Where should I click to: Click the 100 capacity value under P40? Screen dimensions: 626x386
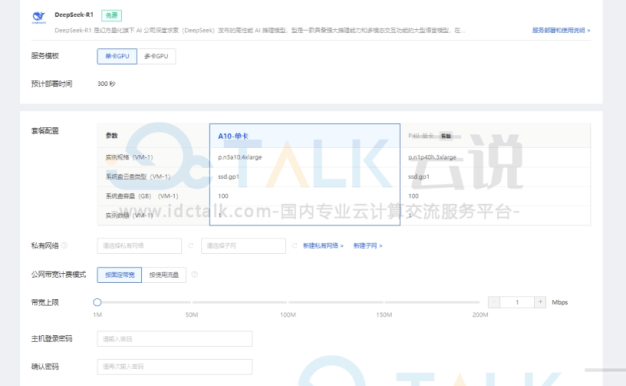click(x=413, y=196)
